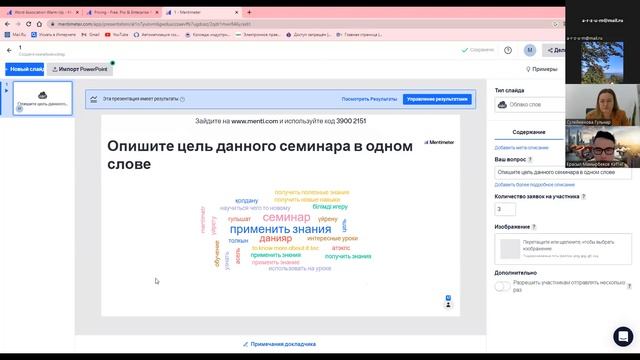Image resolution: width=640 pixels, height=360 pixels.
Task: Click the www.menti.com join instruction text
Action: 280,121
